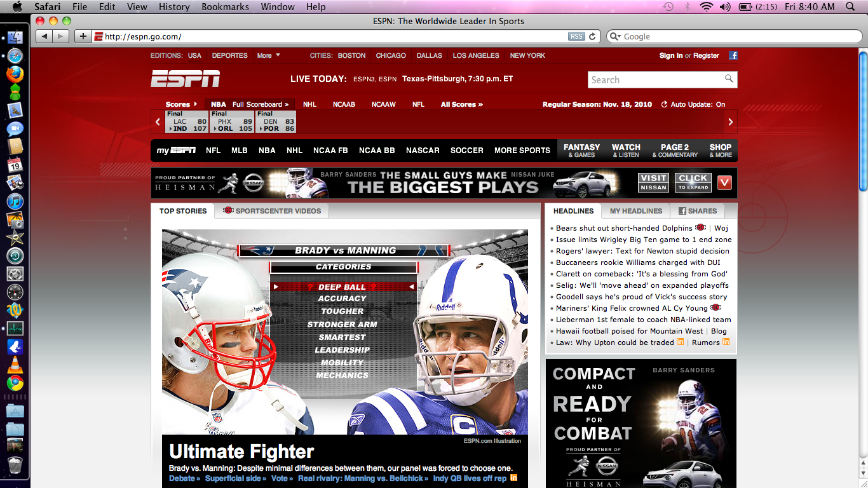The image size is (868, 488).
Task: Switch to SportsCenter Videos tab
Action: (x=272, y=211)
